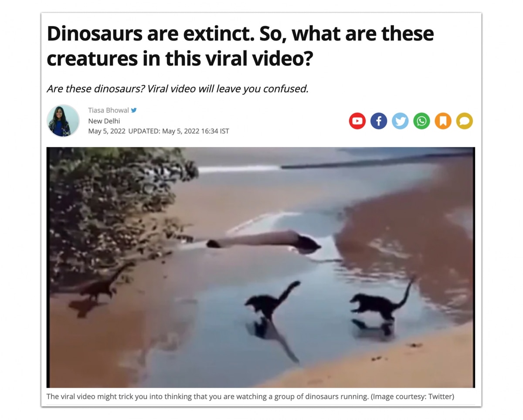
Task: Click the italic subheading about viral video
Action: (177, 89)
